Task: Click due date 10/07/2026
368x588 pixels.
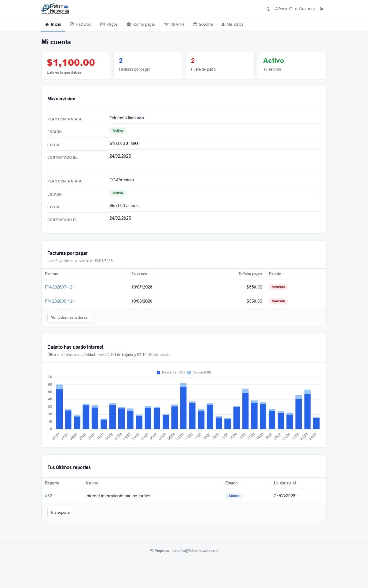Action: 142,287
